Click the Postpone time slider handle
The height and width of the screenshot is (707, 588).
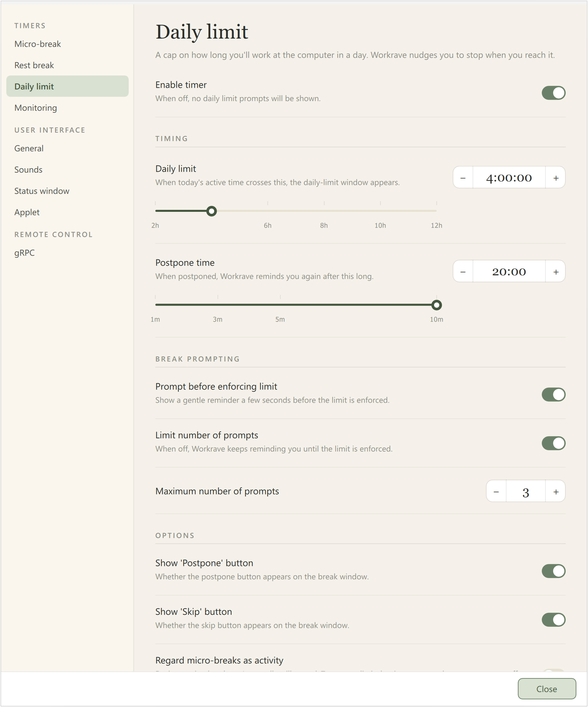click(x=436, y=305)
